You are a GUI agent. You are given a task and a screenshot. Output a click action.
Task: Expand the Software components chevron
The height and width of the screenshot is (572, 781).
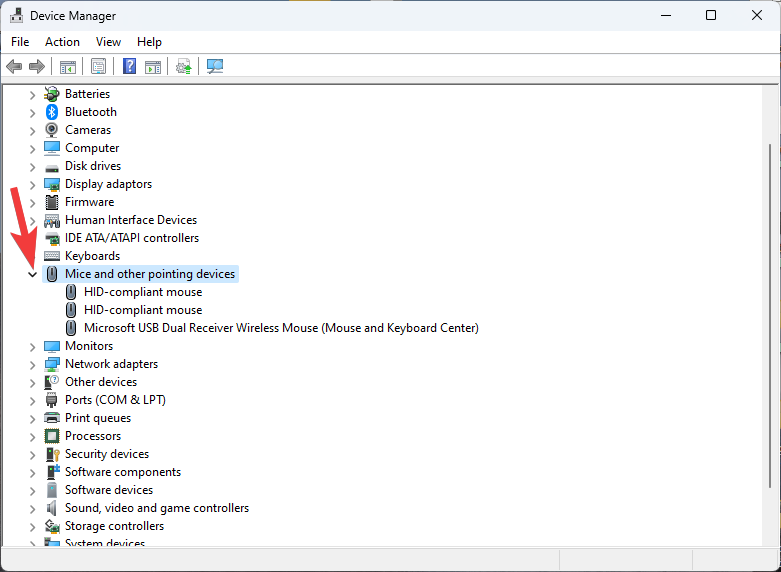[x=32, y=473]
